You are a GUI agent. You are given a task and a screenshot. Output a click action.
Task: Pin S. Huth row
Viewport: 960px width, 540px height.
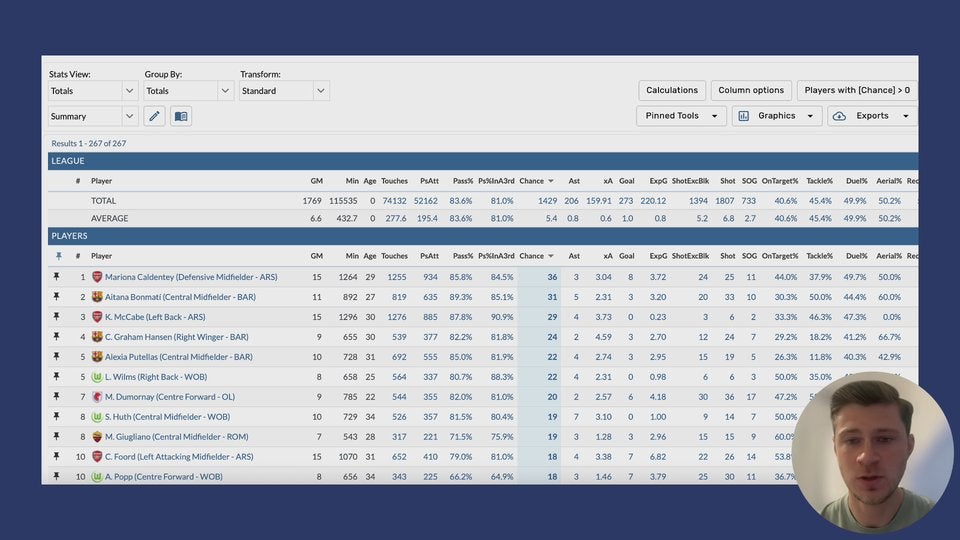(57, 416)
